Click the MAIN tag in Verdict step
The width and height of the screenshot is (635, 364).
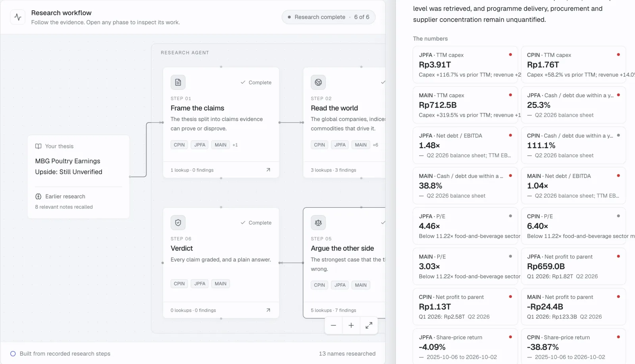pyautogui.click(x=221, y=284)
